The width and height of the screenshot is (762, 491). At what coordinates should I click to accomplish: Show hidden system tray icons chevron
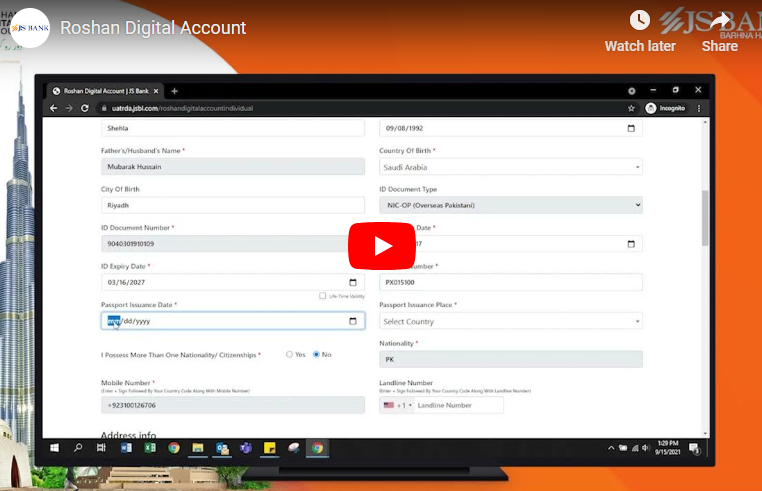[x=611, y=448]
